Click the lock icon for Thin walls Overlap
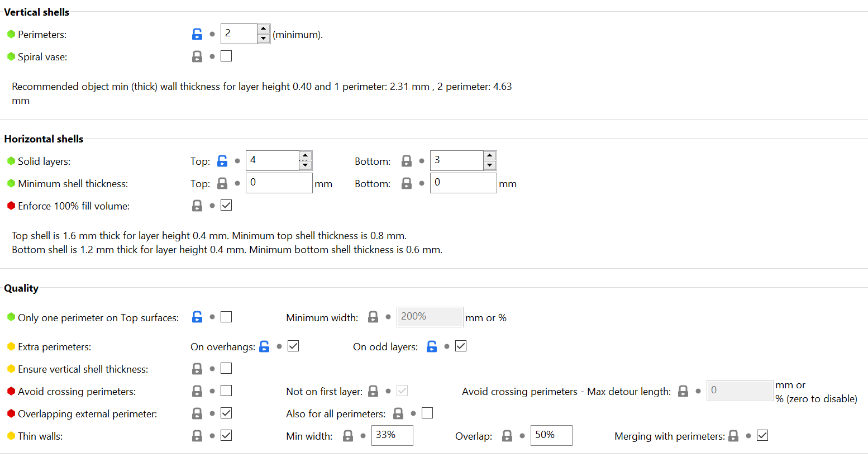Viewport: 868px width, 457px height. click(x=507, y=436)
